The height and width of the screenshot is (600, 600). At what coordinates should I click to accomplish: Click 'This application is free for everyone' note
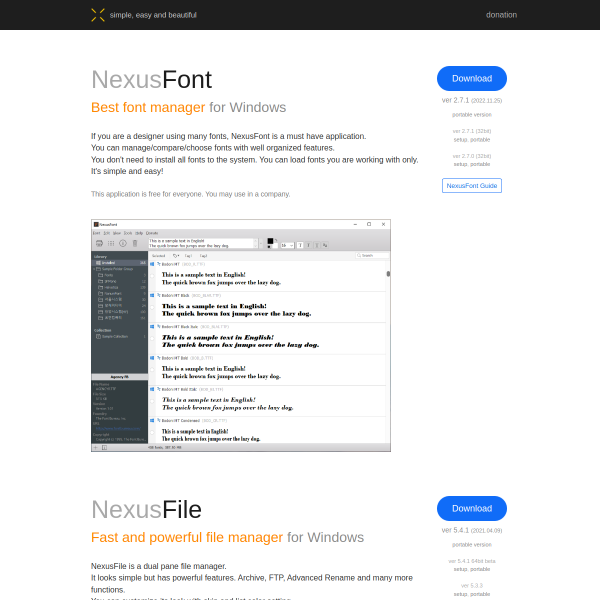(191, 194)
